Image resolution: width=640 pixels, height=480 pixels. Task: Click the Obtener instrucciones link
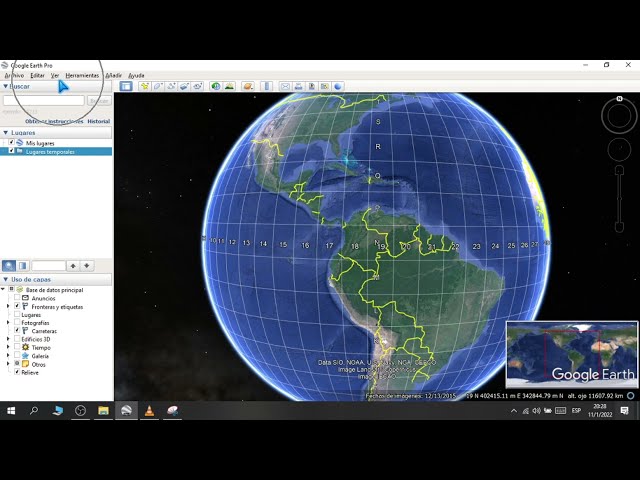point(54,121)
